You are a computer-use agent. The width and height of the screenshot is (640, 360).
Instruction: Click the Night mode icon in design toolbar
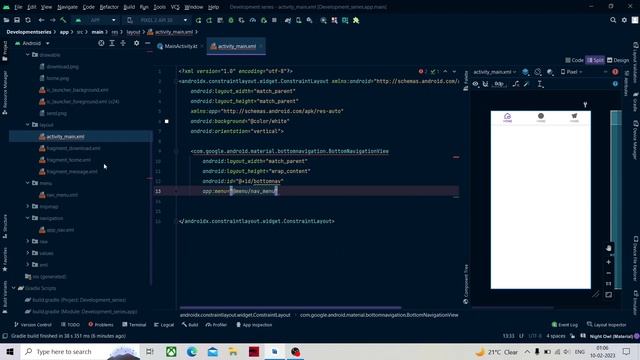[x=550, y=72]
